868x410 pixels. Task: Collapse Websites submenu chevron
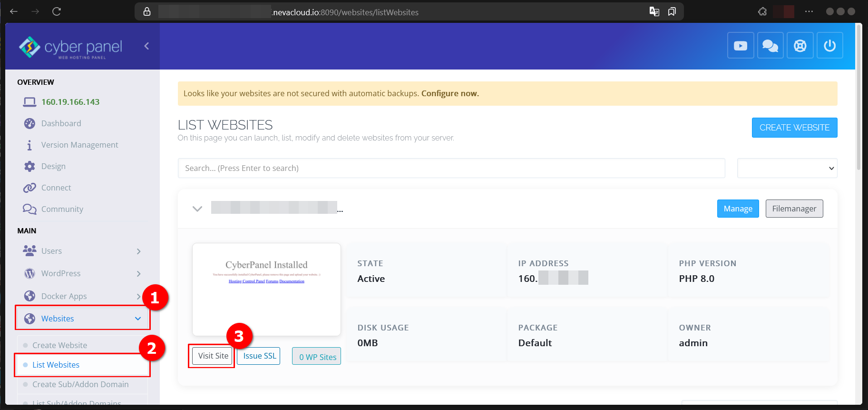[138, 319]
